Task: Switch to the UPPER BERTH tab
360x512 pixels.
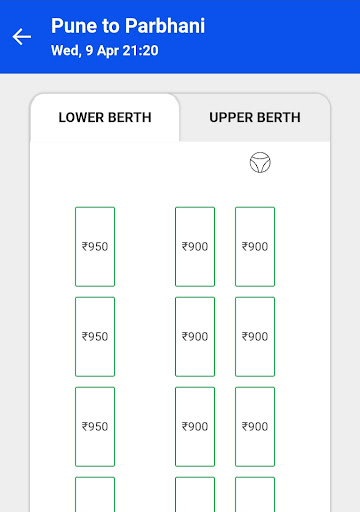Action: [255, 117]
